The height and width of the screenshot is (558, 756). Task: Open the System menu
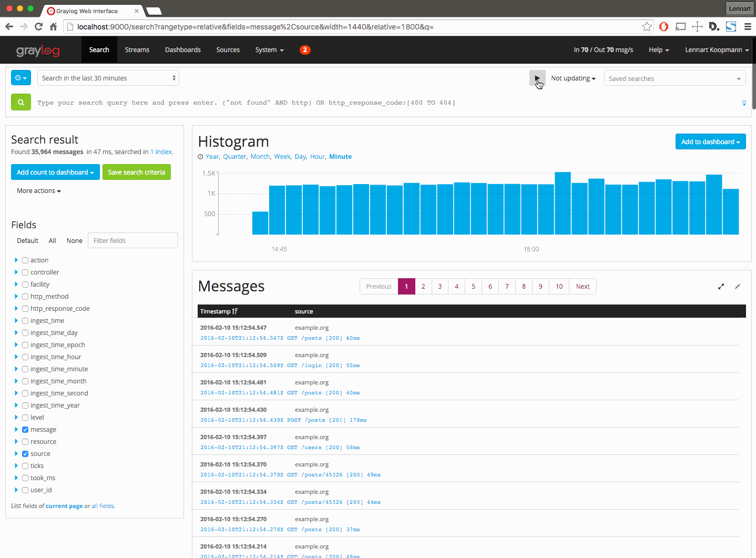269,50
